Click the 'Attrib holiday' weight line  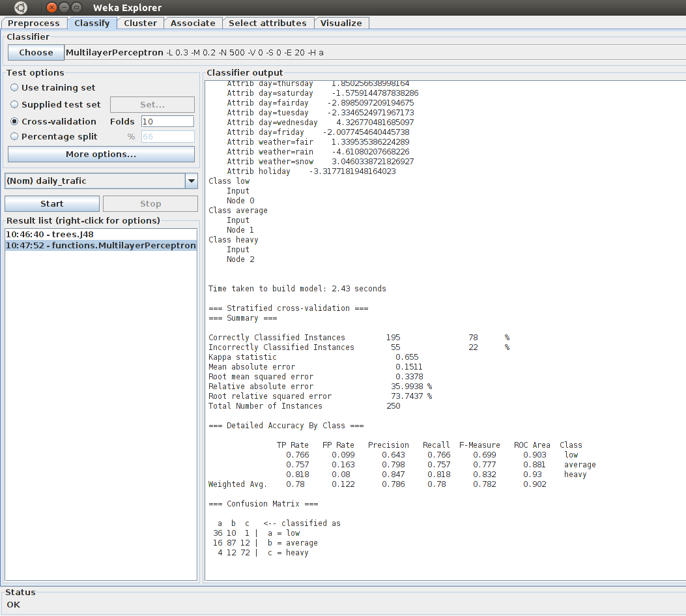[x=311, y=171]
